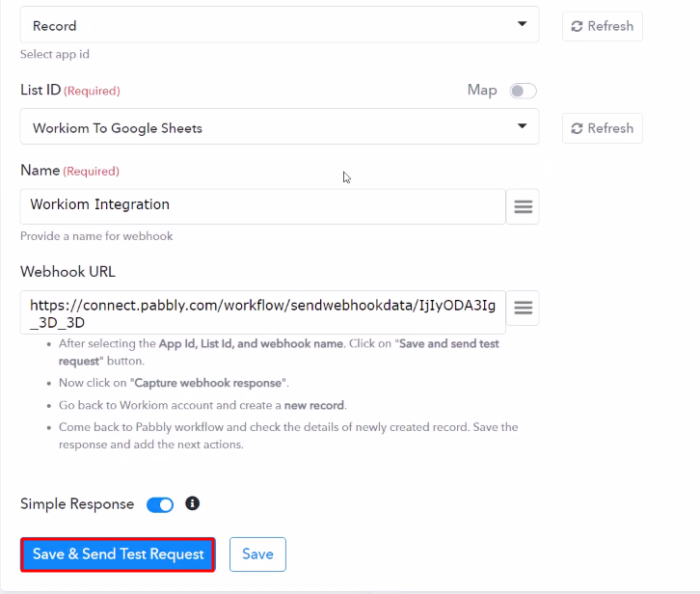This screenshot has width=700, height=594.
Task: Click the refresh icon next to List ID
Action: point(577,128)
